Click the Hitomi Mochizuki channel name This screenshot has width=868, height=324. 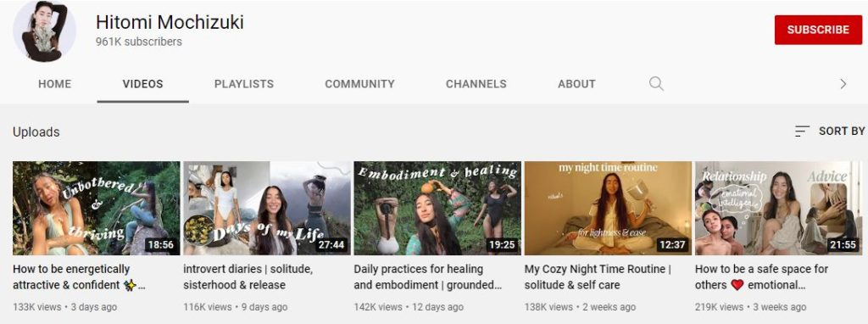pyautogui.click(x=170, y=22)
